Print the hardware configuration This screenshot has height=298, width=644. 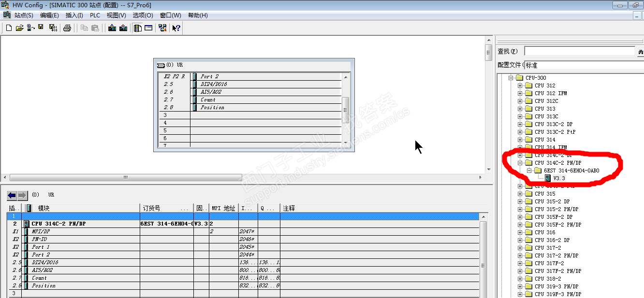pos(68,28)
